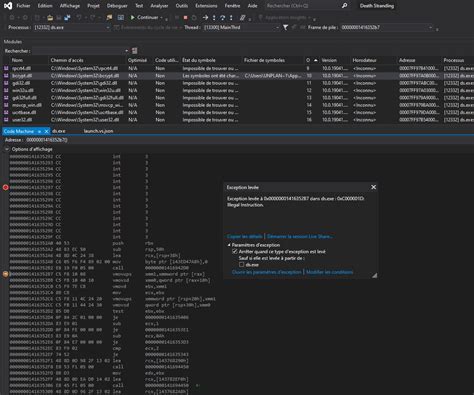Open the Continuer button dropdown arrow
474x395 pixels.
coord(162,17)
